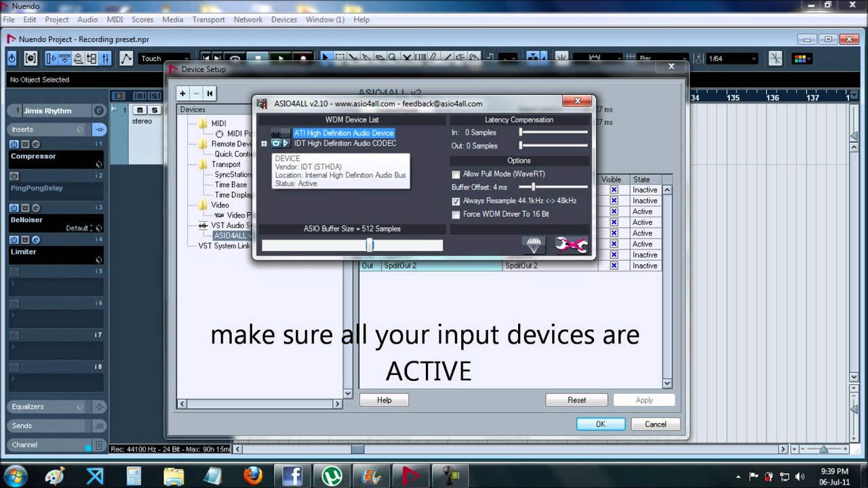Click the ASIO4ALL parachute reset-to-defaults icon
Image resolution: width=868 pixels, height=488 pixels.
click(534, 245)
